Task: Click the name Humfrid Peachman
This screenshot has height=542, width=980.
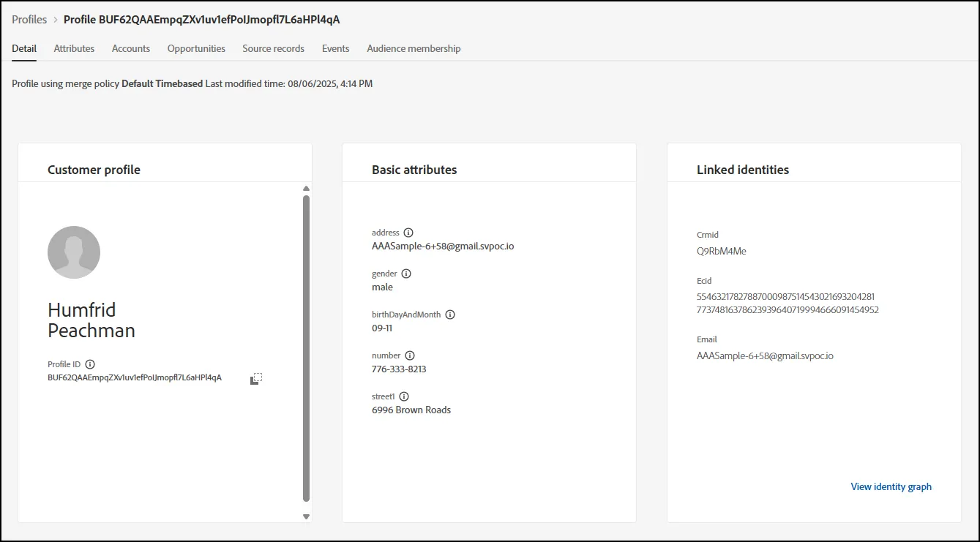Action: coord(91,320)
